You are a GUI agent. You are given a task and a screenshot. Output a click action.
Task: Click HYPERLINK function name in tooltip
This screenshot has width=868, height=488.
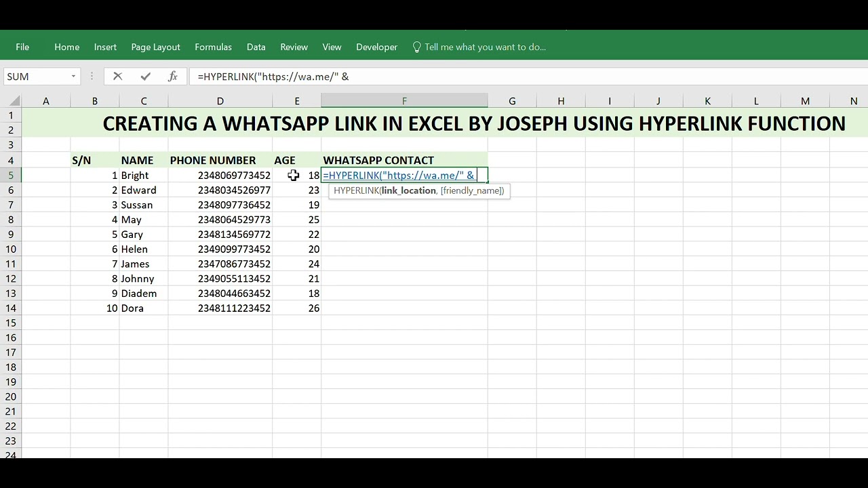[355, 190]
